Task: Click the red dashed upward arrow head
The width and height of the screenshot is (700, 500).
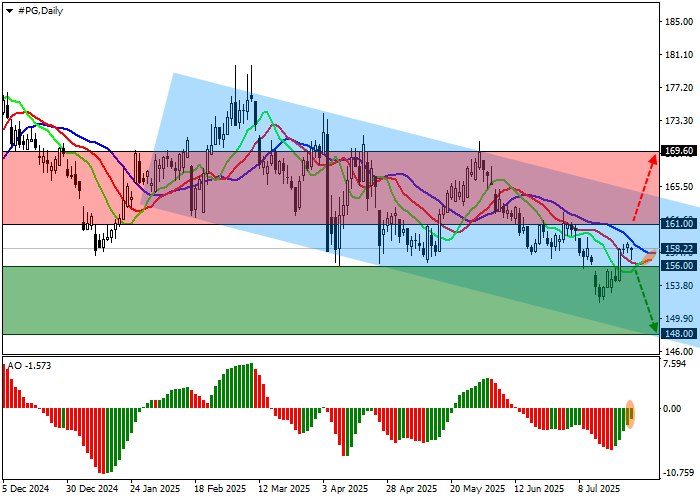Action: click(653, 158)
